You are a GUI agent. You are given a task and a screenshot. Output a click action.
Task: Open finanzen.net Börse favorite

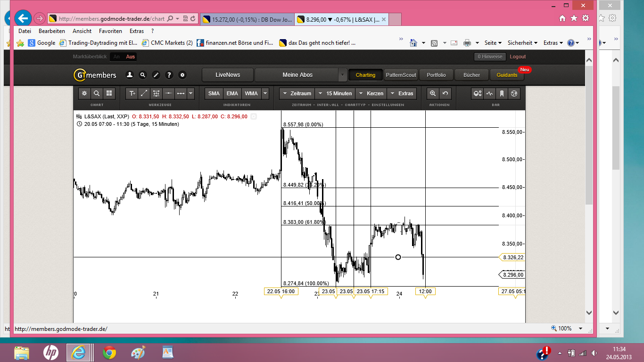[x=235, y=43]
